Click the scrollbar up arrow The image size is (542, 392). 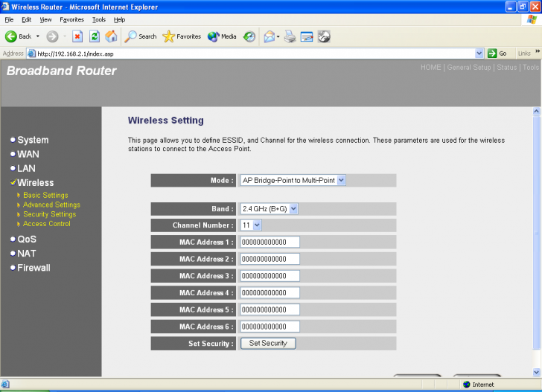click(x=537, y=112)
